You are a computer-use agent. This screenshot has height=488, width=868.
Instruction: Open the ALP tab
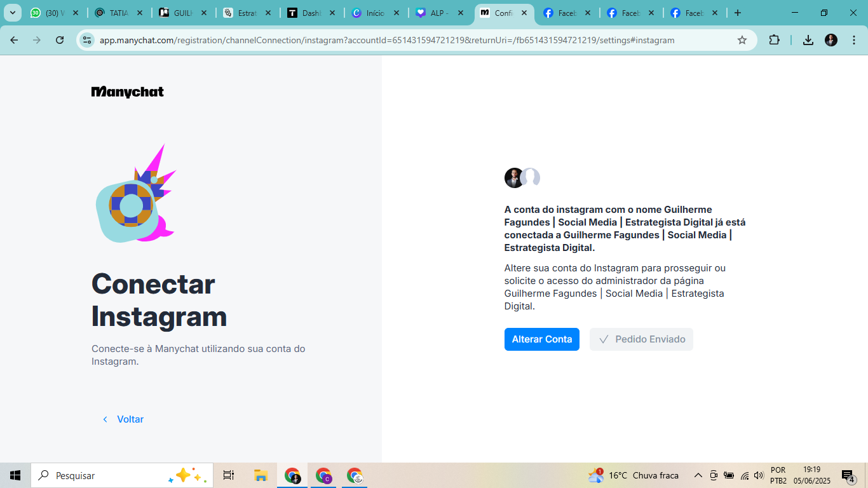tap(439, 13)
